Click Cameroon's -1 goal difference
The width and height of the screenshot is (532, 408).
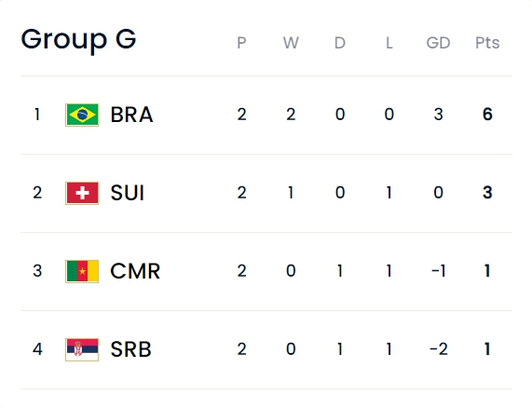(x=438, y=271)
